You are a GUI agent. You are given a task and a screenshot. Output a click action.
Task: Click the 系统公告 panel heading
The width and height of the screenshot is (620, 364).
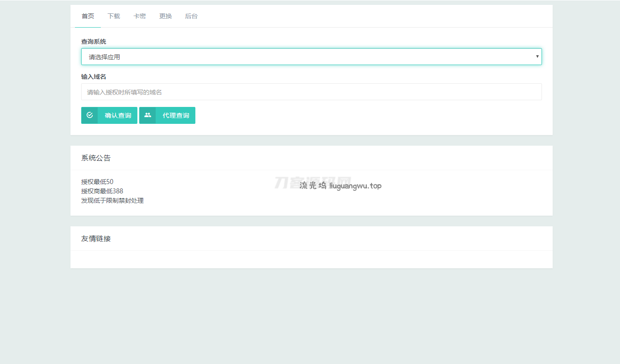pos(96,158)
